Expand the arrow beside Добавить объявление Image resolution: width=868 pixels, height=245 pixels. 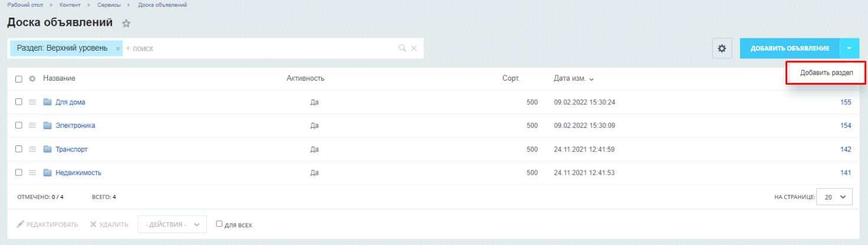pos(849,48)
